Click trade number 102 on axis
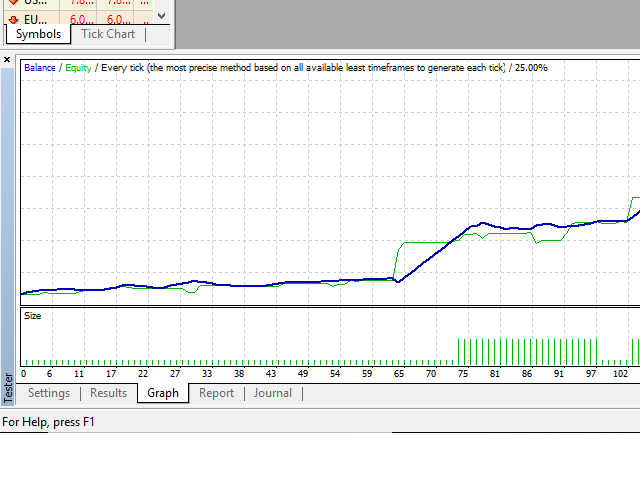The image size is (640, 480). tap(620, 373)
